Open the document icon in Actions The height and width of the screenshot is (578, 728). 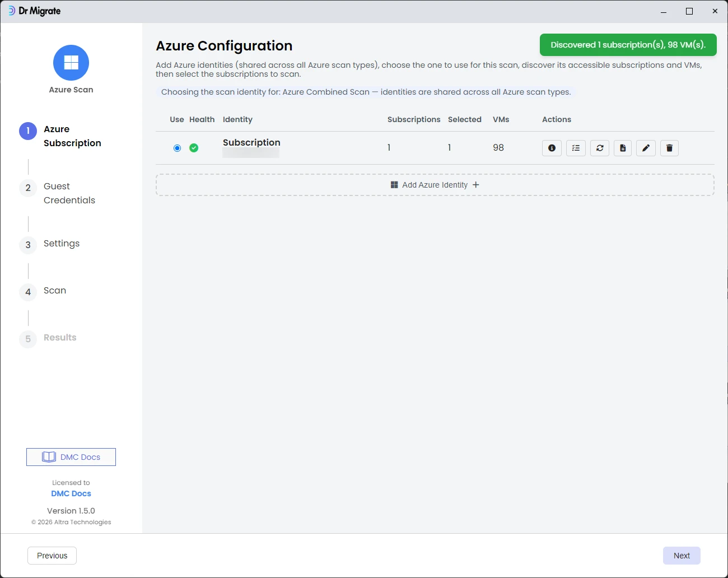coord(623,148)
